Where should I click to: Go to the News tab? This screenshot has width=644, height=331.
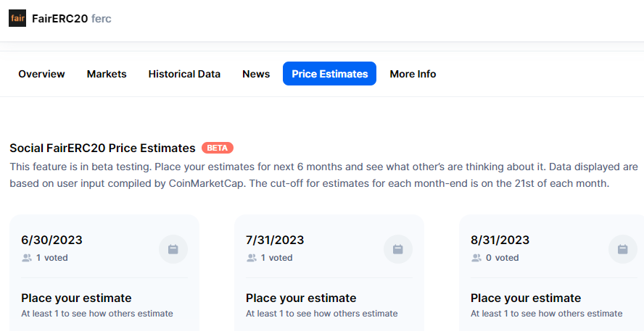(x=256, y=74)
